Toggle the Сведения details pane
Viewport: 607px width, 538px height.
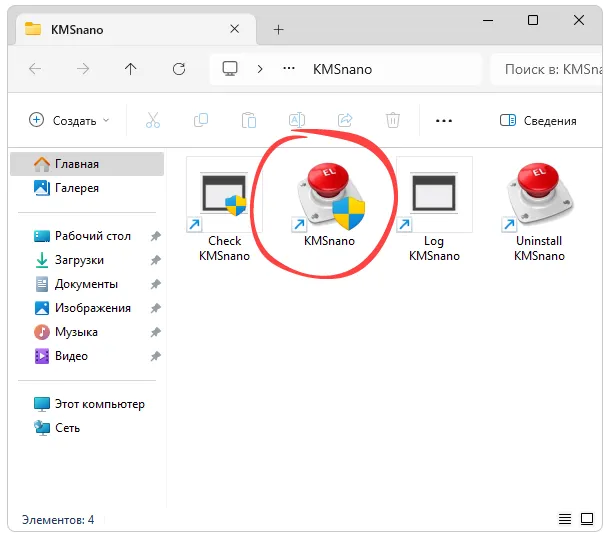(x=538, y=120)
